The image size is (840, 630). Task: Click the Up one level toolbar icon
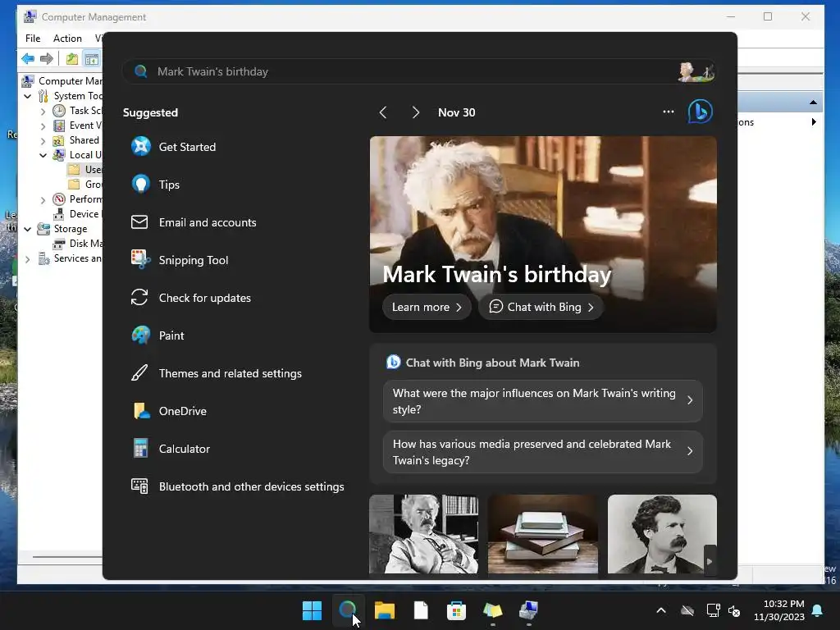72,59
